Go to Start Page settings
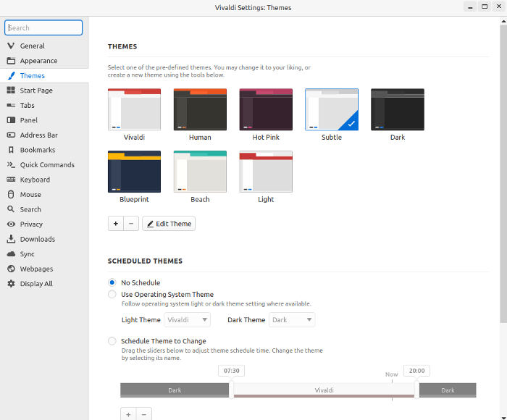 pos(44,91)
